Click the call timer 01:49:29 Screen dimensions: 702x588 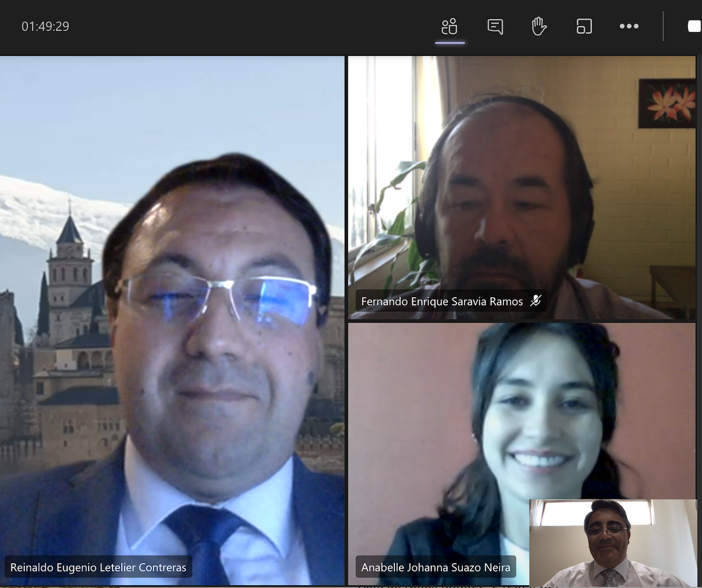click(x=46, y=26)
